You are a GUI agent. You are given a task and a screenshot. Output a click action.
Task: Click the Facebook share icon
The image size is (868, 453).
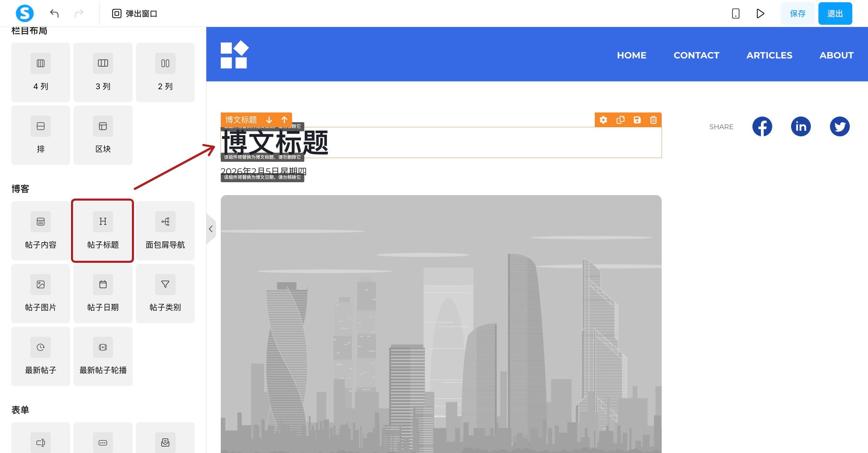pos(762,127)
